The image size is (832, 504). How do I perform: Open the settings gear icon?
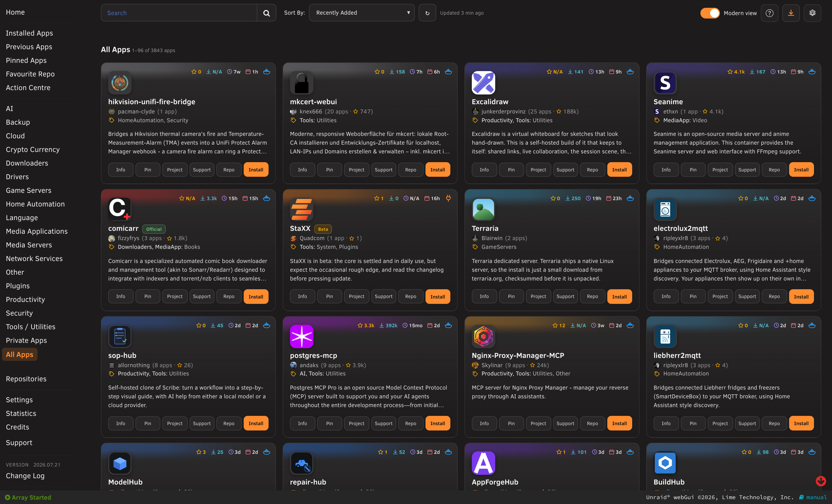[812, 13]
